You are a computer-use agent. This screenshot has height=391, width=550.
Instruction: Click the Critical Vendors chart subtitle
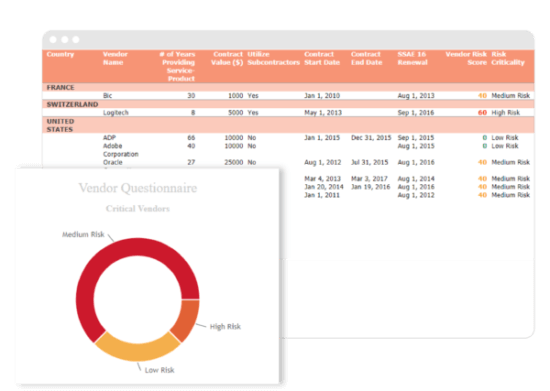pyautogui.click(x=138, y=209)
